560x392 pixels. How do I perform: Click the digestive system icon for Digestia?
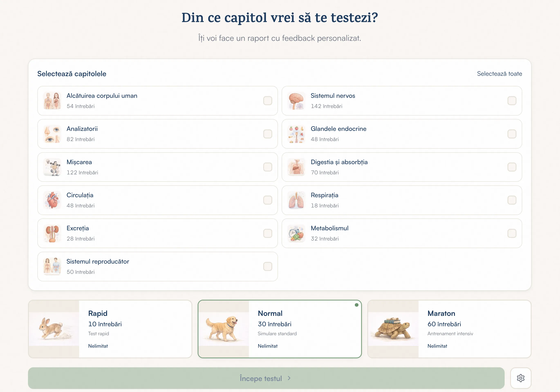pos(296,167)
